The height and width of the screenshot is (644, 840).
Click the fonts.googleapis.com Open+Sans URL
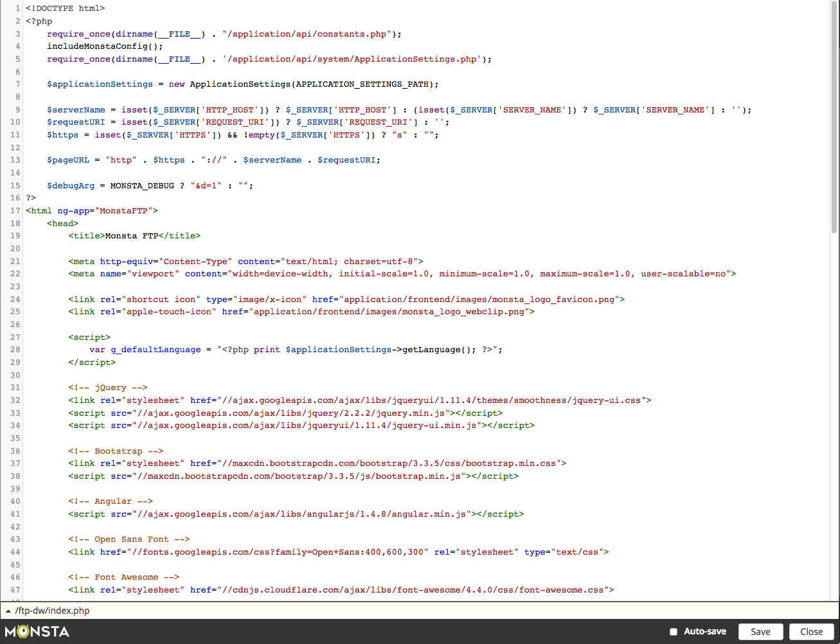click(278, 552)
